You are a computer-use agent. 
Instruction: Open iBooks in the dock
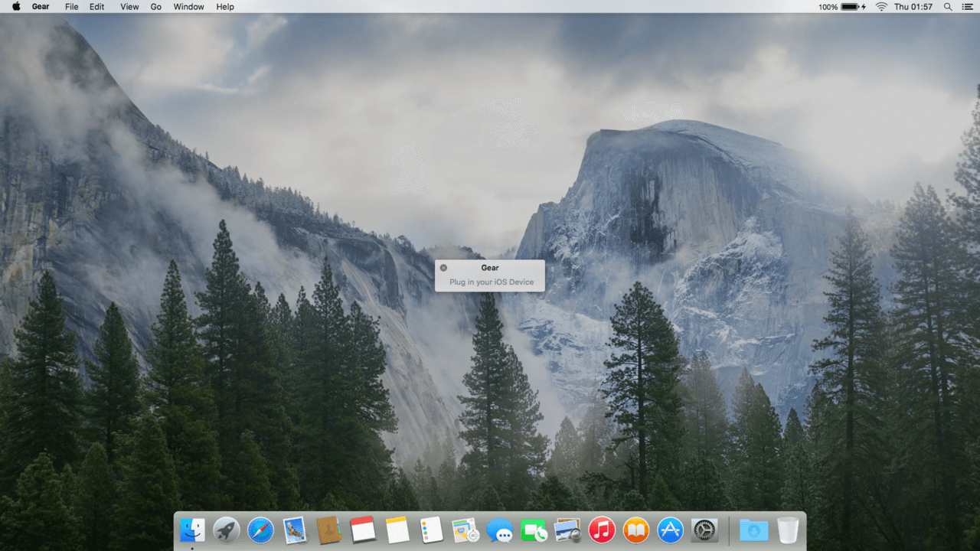tap(636, 530)
